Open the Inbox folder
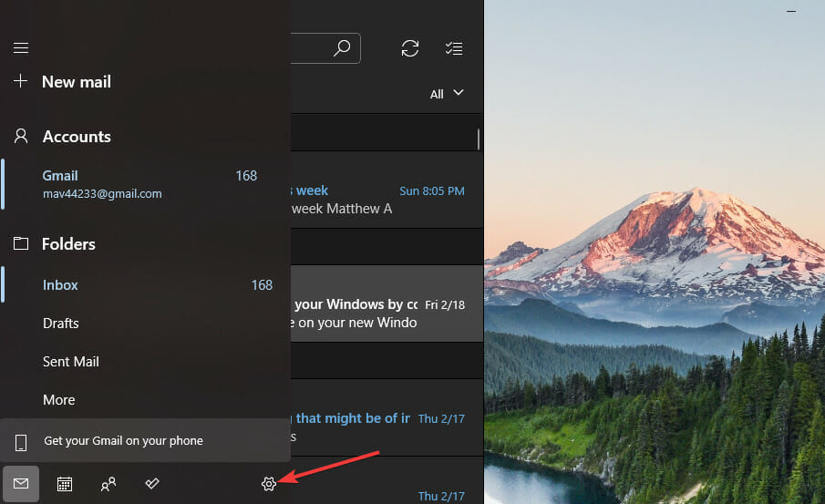This screenshot has width=825, height=504. coord(145,284)
